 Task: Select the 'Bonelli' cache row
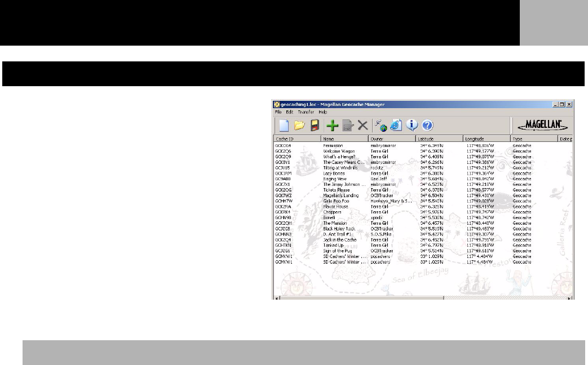[x=423, y=218]
